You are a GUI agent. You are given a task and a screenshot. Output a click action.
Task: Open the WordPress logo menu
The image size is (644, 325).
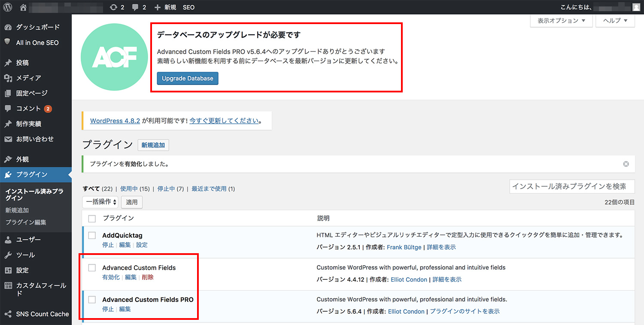[x=8, y=7]
